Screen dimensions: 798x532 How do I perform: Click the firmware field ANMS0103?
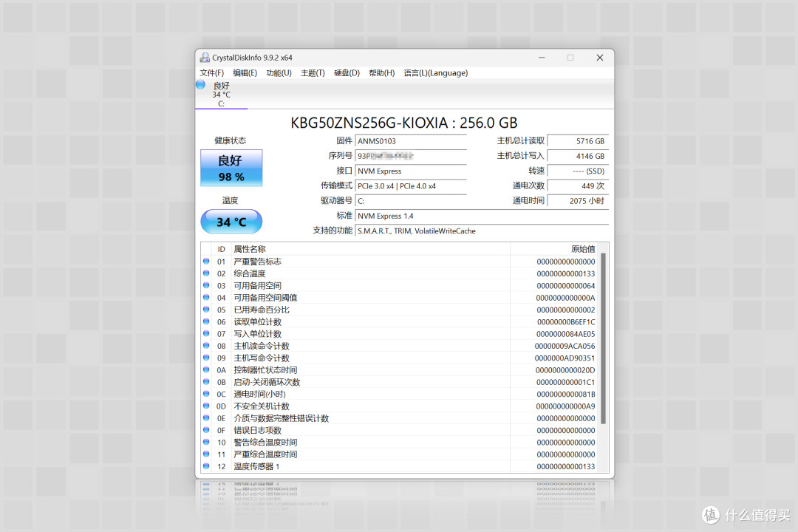(x=411, y=141)
